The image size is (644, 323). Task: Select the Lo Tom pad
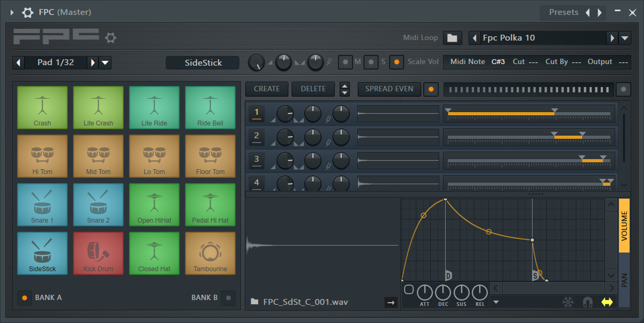tap(154, 156)
